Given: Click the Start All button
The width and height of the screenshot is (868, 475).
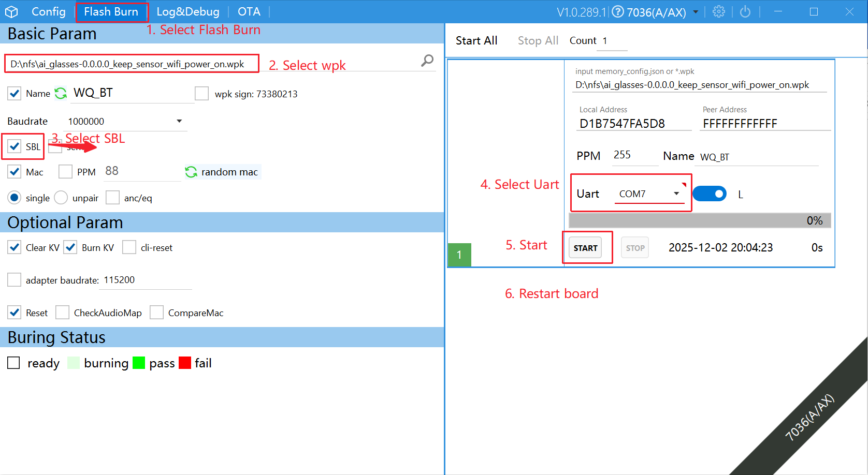Looking at the screenshot, I should point(476,40).
